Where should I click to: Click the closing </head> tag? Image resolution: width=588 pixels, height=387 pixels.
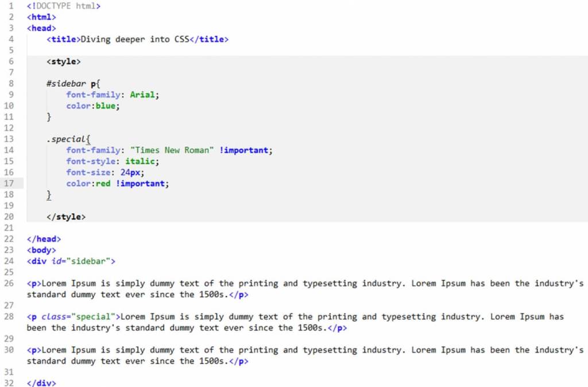44,239
